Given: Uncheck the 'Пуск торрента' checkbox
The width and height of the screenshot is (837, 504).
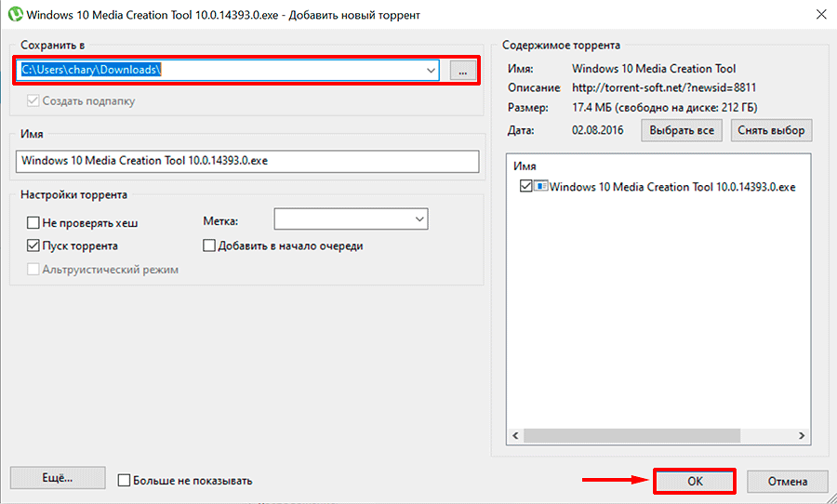Looking at the screenshot, I should (x=33, y=245).
